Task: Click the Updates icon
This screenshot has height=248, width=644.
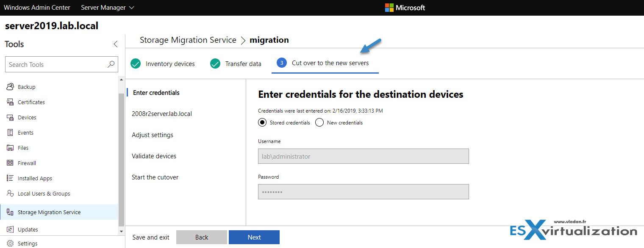Action: tap(10, 229)
